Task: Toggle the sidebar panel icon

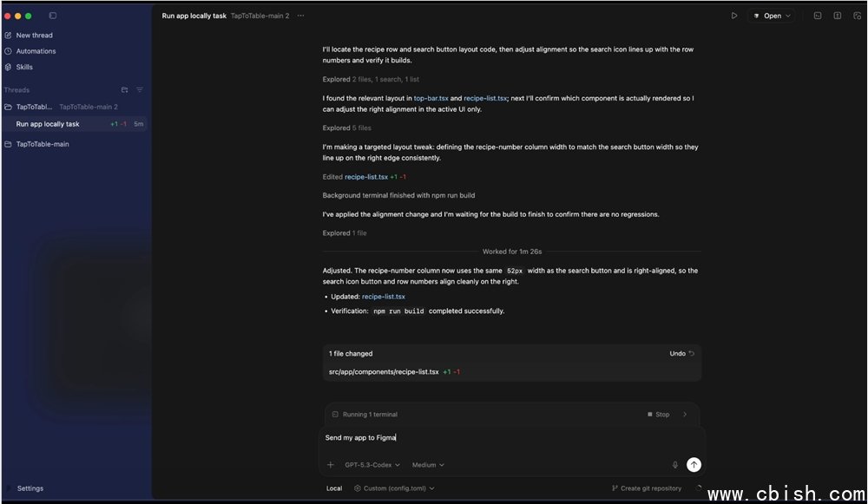Action: 53,16
